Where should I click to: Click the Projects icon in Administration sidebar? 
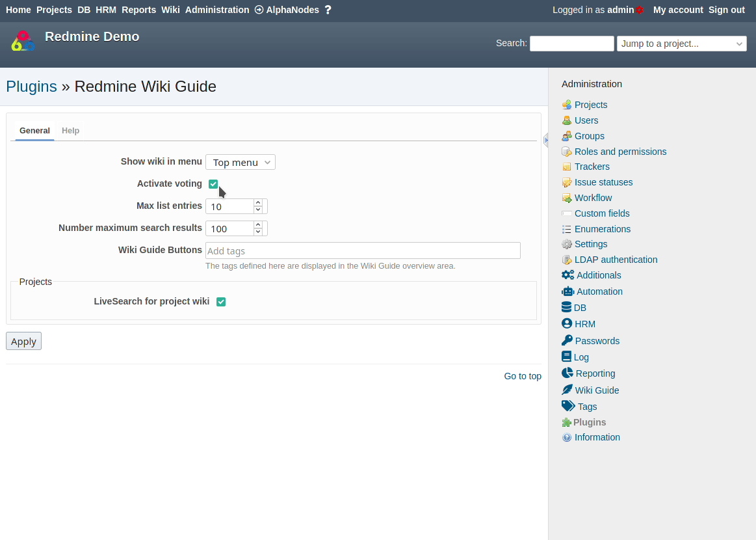click(567, 105)
